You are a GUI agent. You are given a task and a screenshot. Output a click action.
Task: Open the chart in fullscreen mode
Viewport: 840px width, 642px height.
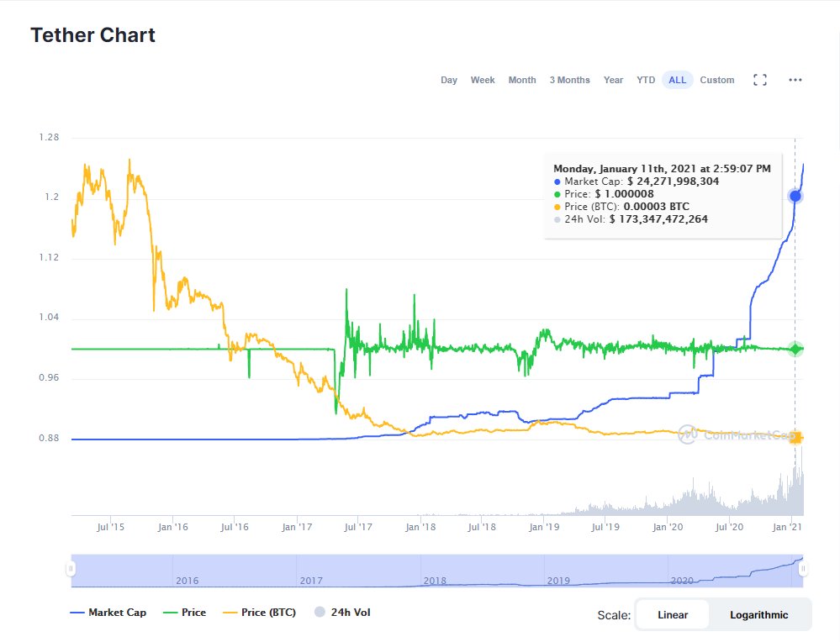(759, 81)
